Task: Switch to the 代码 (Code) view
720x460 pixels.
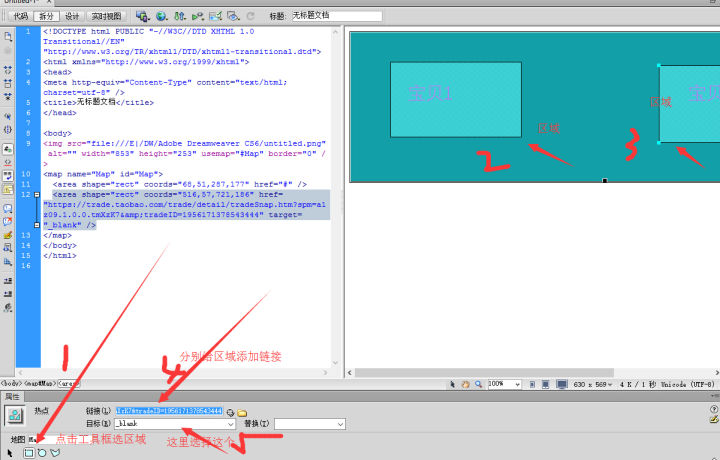Action: click(x=20, y=16)
